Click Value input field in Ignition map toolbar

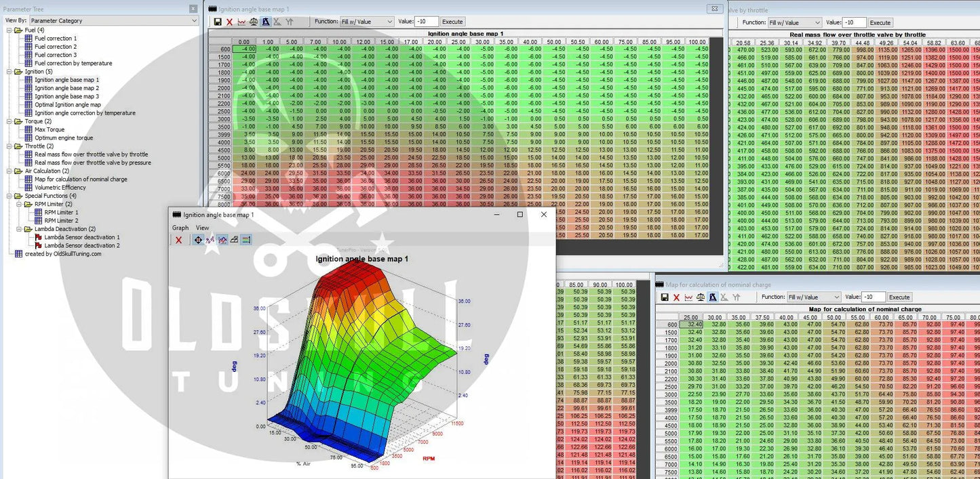pos(427,22)
